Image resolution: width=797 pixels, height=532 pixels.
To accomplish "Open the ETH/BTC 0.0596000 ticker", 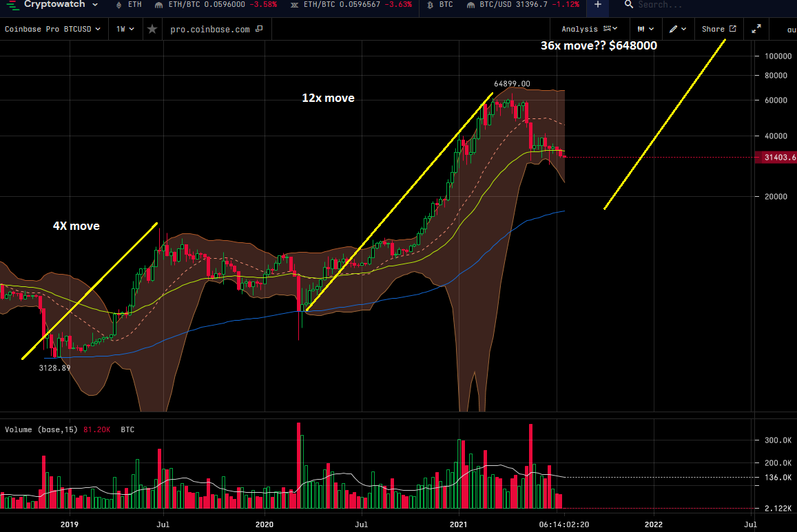I will [216, 5].
